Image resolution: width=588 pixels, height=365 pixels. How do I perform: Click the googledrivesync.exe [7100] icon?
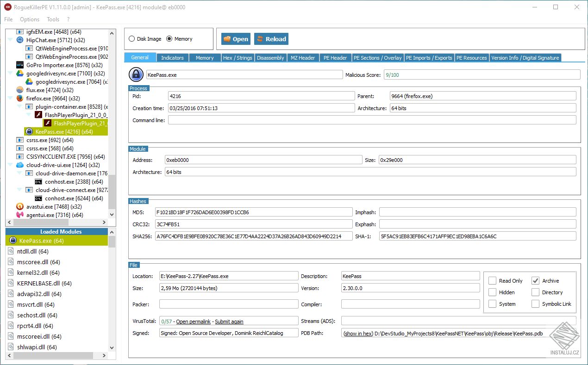(19, 74)
